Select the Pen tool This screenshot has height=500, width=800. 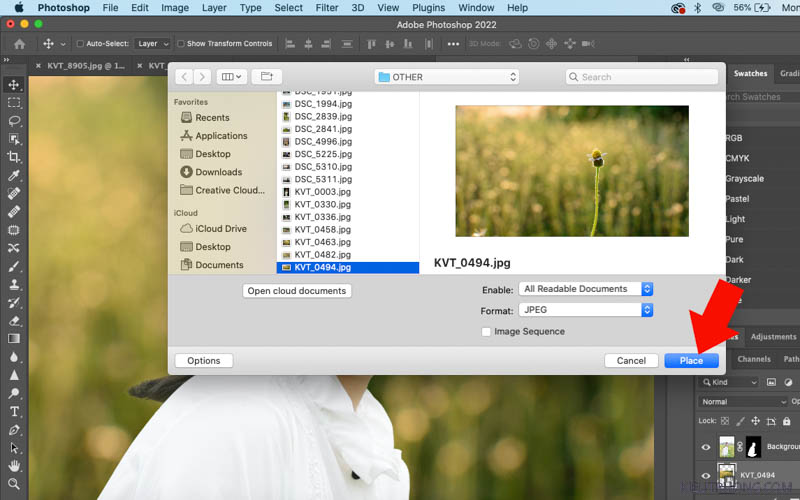pos(14,430)
